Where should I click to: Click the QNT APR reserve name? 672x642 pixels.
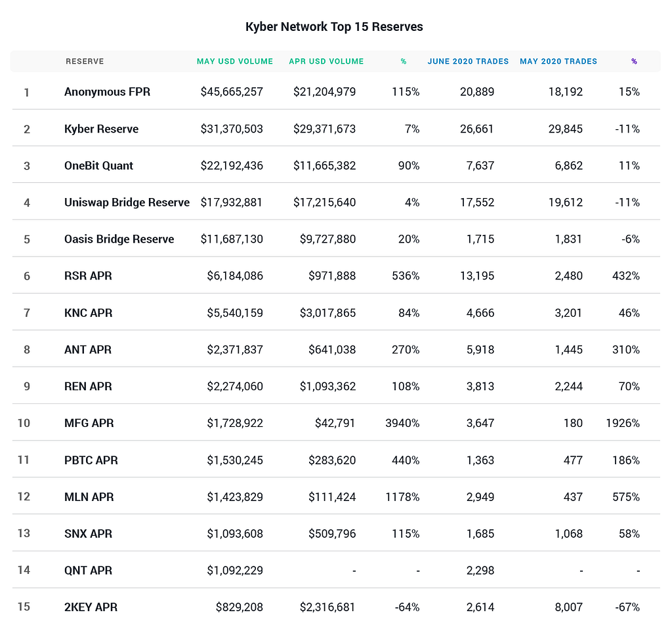click(88, 571)
